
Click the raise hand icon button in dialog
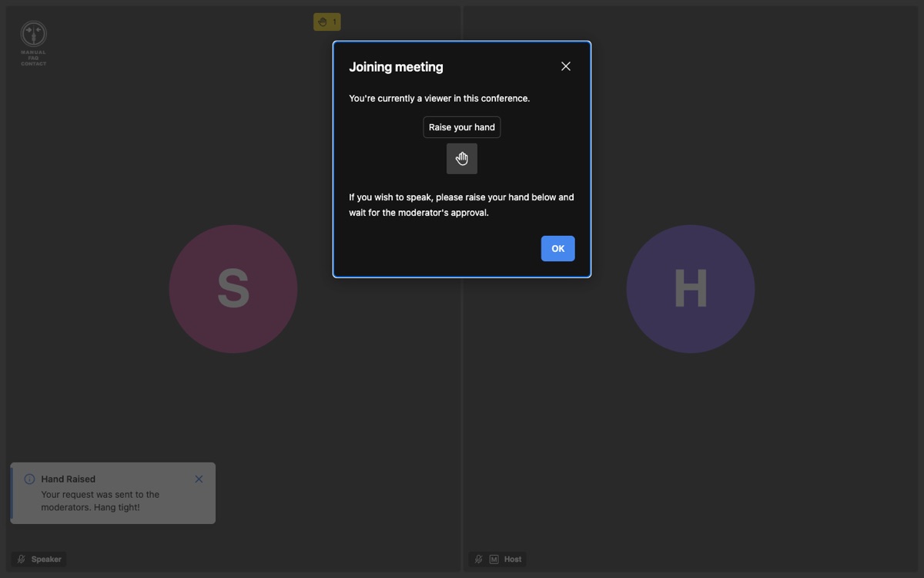point(462,159)
